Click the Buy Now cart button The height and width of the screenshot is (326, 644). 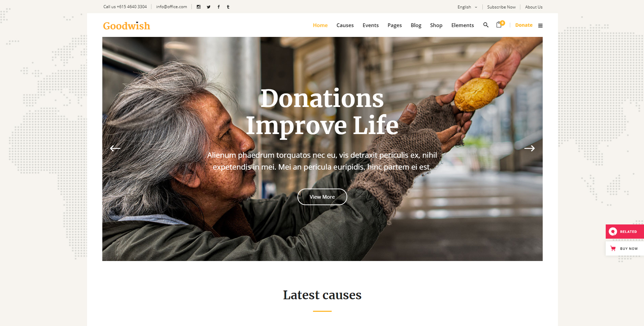[x=625, y=248]
